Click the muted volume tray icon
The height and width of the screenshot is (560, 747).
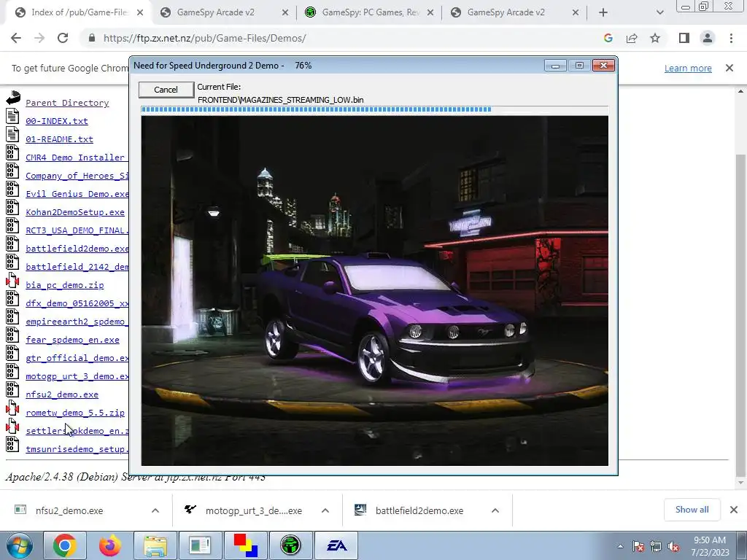point(673,547)
